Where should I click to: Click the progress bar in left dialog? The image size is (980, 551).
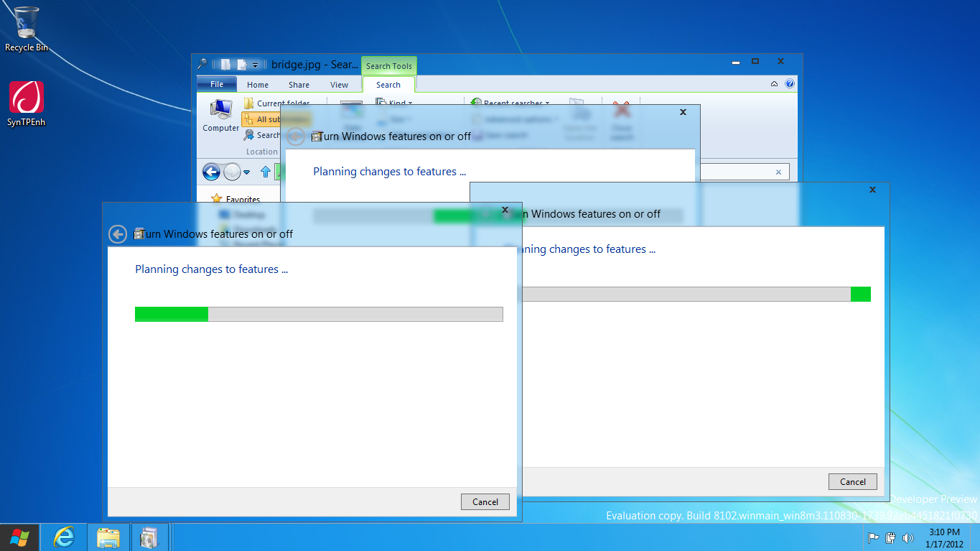(319, 314)
